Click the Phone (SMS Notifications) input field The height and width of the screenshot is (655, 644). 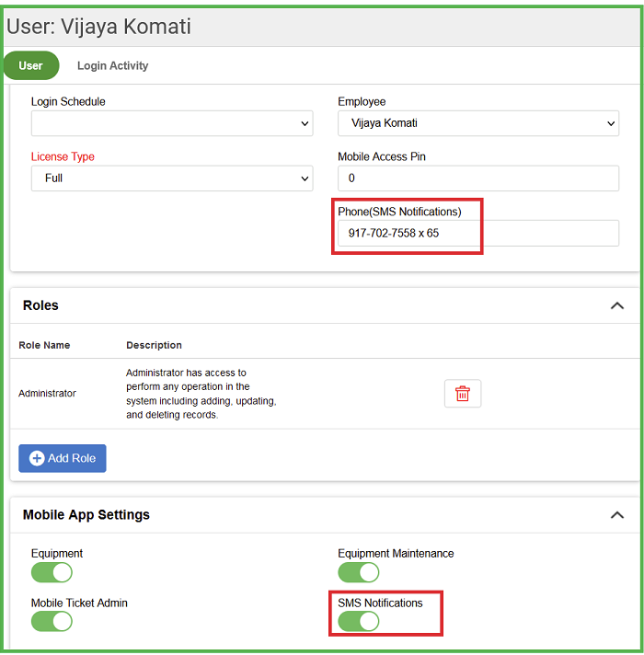pos(478,233)
